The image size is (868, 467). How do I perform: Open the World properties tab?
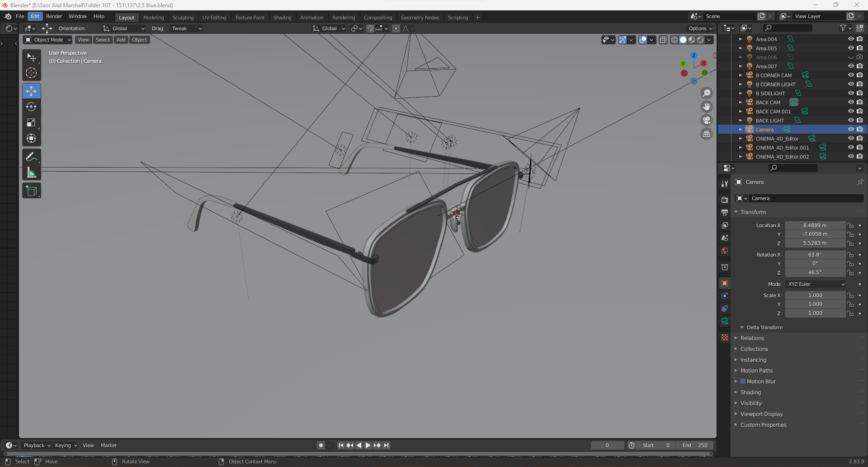pos(725,251)
